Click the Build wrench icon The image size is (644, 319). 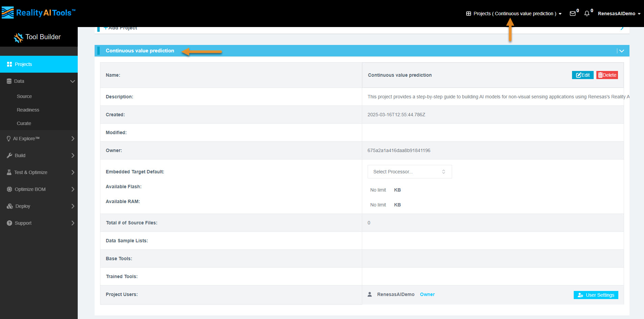9,155
